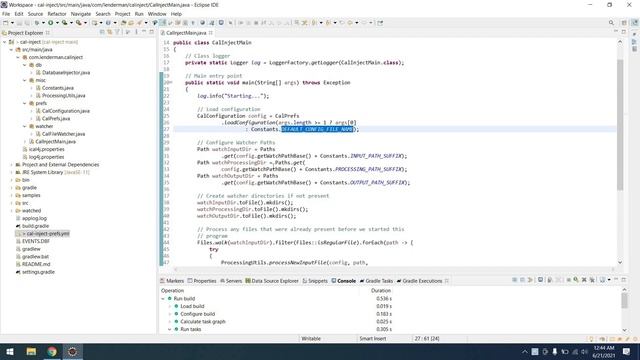Select build.gradle file in tree
The width and height of the screenshot is (640, 360).
point(35,226)
